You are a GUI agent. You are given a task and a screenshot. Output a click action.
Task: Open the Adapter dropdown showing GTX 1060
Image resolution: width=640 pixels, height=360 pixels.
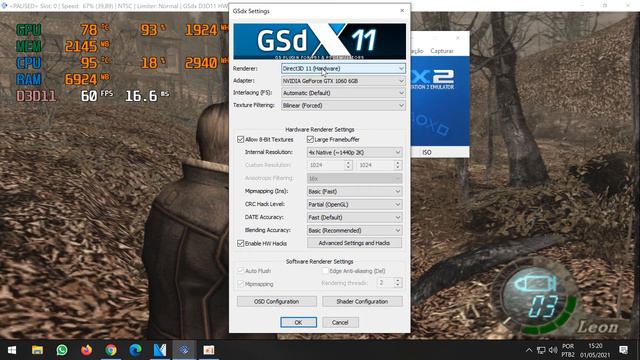[x=343, y=81]
